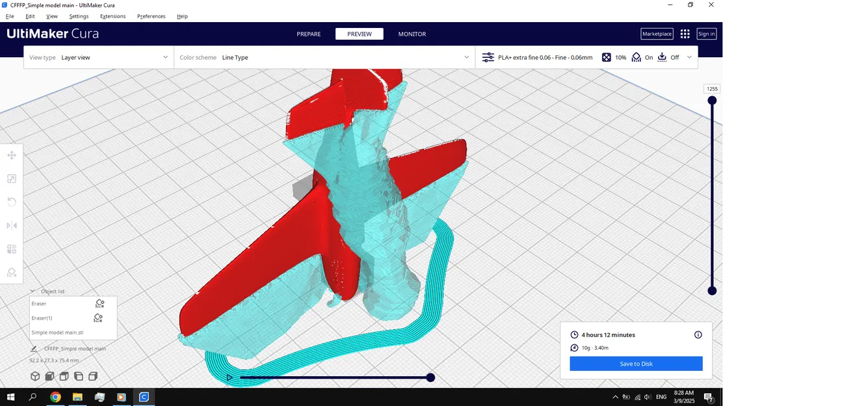Screen dimensions: 868x406
Task: Open Windows search from taskbar
Action: [x=33, y=397]
